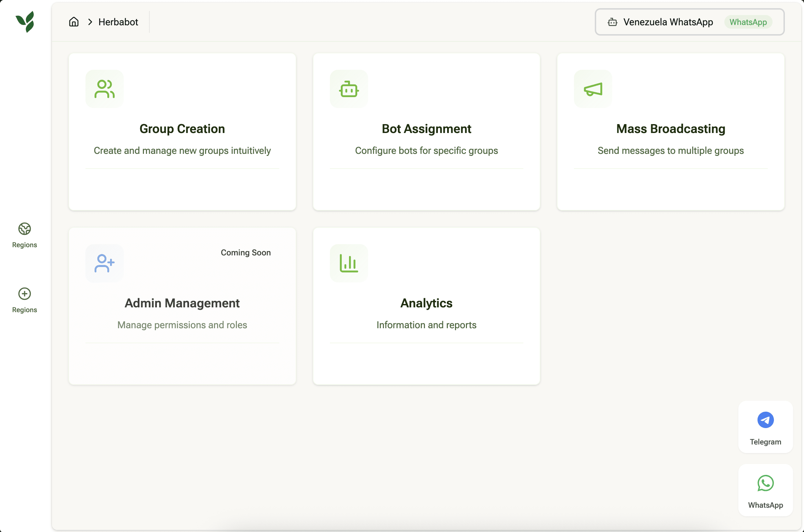Image resolution: width=804 pixels, height=532 pixels.
Task: Open the Mass Broadcasting card title
Action: (x=670, y=129)
